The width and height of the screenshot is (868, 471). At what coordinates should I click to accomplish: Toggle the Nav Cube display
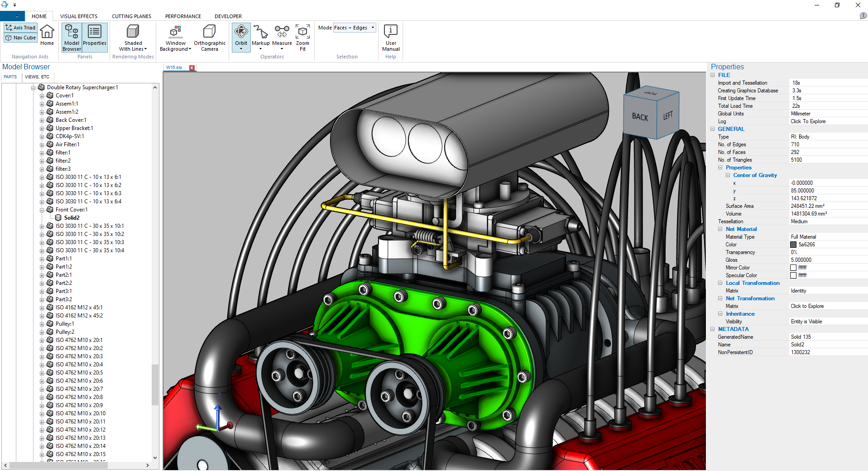[20, 38]
